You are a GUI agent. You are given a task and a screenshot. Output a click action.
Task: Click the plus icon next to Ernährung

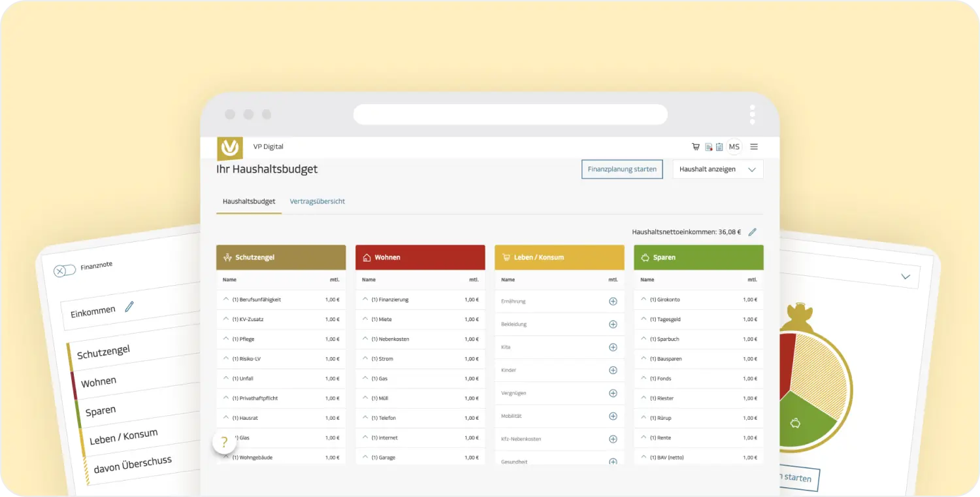(613, 301)
